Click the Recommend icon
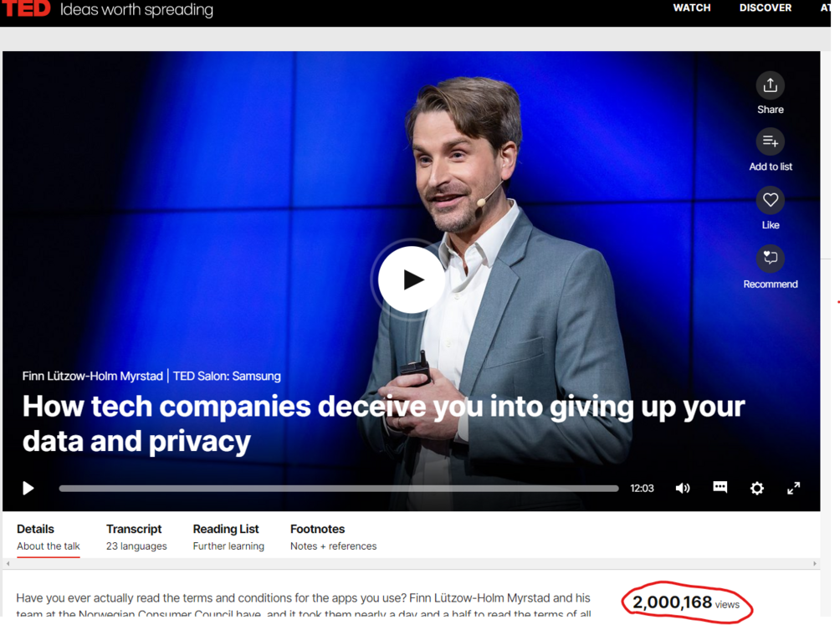840x625 pixels. pyautogui.click(x=770, y=259)
